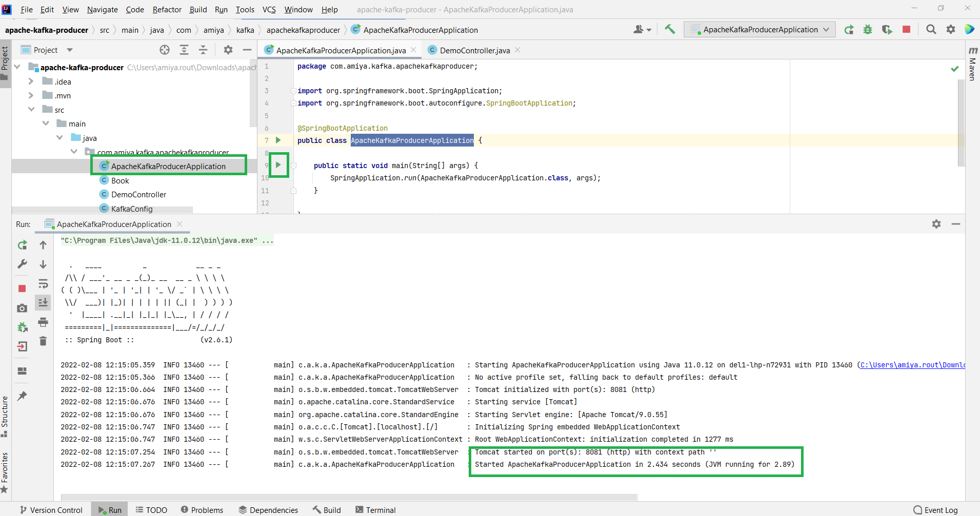The height and width of the screenshot is (516, 980).
Task: Open IDE settings gear in main toolbar
Action: pos(951,30)
